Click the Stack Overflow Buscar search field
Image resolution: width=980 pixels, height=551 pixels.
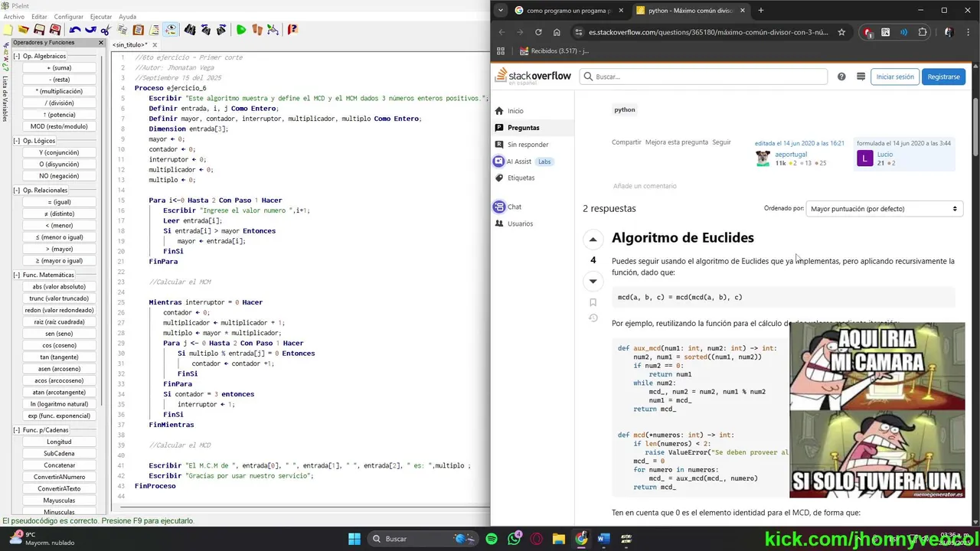tap(704, 77)
